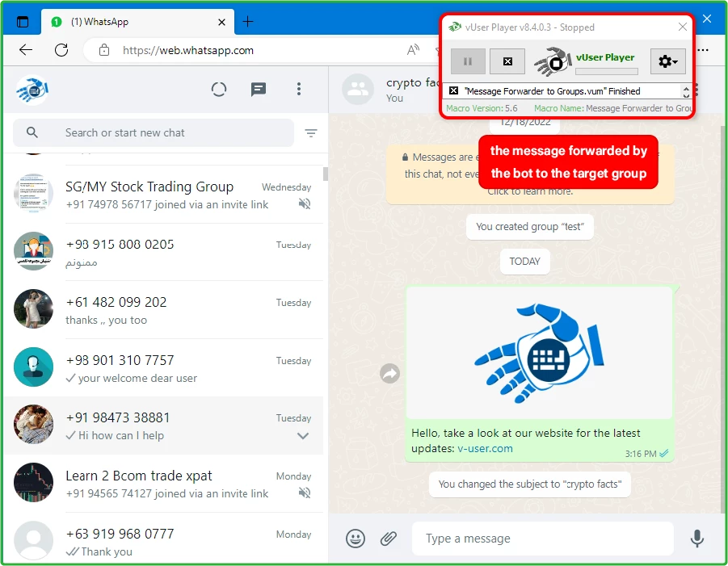Open Learn 2 Bcom trade xpat chat

tap(163, 484)
